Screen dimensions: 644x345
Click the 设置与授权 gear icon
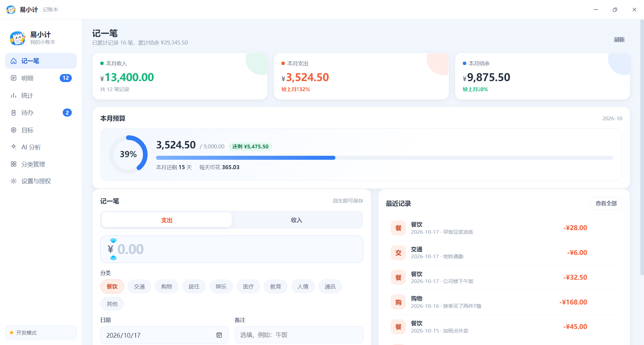[x=13, y=181]
